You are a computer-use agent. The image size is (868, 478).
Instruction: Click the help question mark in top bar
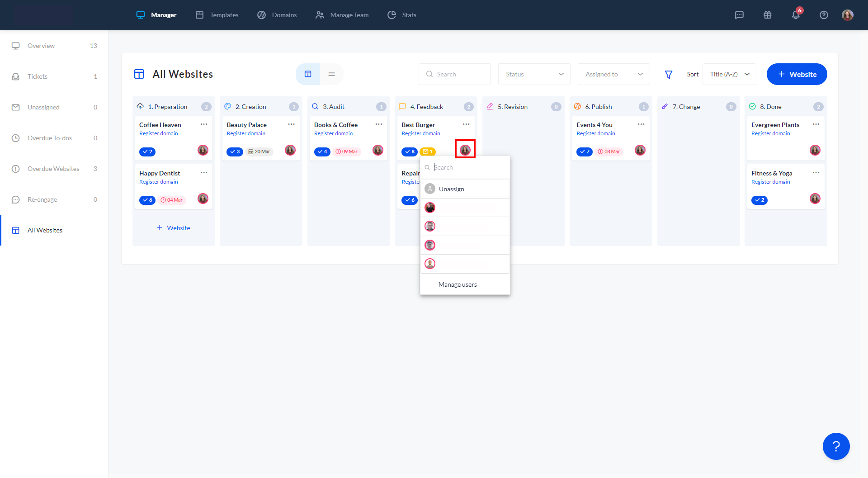pos(824,15)
